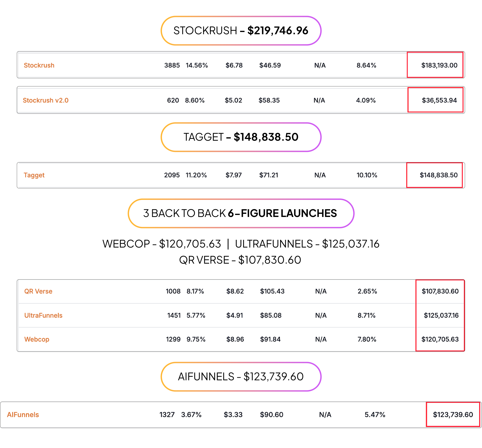This screenshot has width=482, height=448.
Task: Click the highlighted total in the AIFunnels row
Action: click(453, 415)
